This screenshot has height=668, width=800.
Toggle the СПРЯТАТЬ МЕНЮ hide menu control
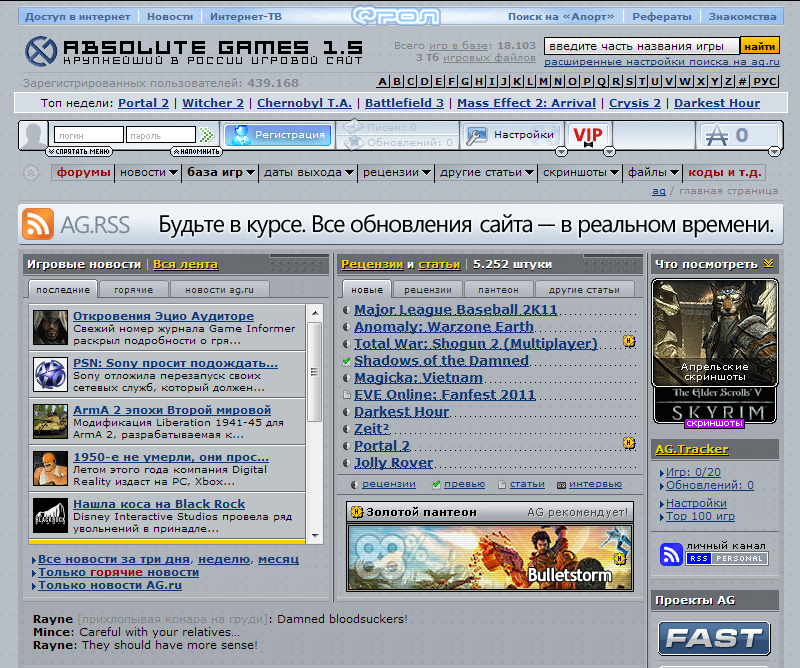(x=79, y=152)
